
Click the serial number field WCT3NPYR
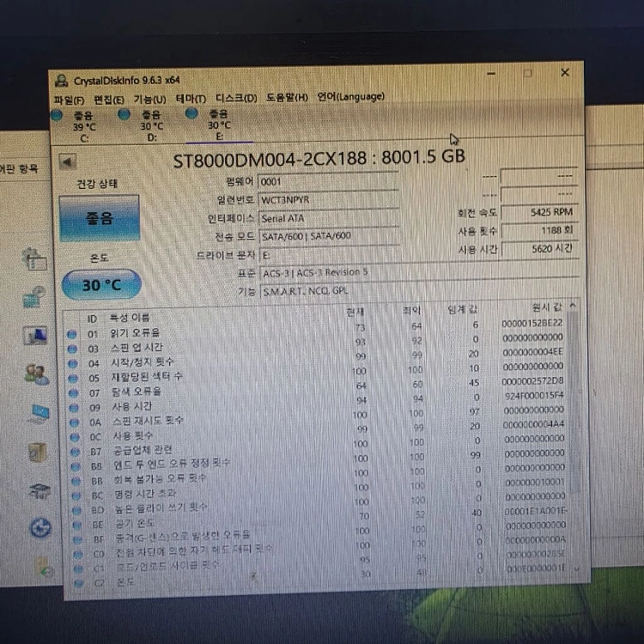[328, 200]
